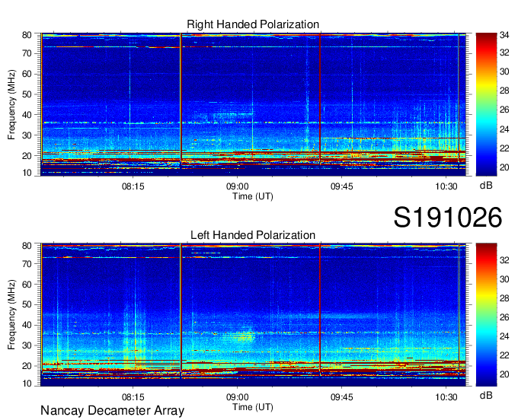This screenshot has width=518, height=420.
Task: Click the "dB" unit under the lower color bar
Action: [x=486, y=396]
